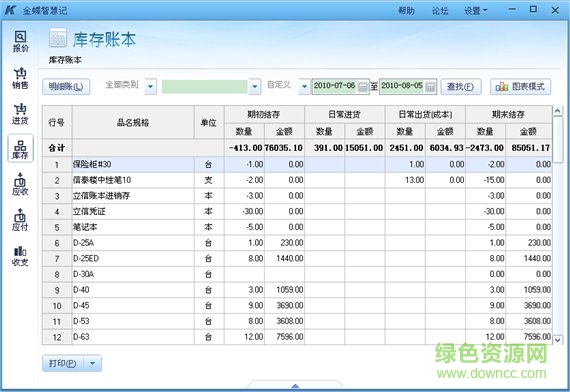
Task: Select the D-40 row
Action: click(297, 290)
